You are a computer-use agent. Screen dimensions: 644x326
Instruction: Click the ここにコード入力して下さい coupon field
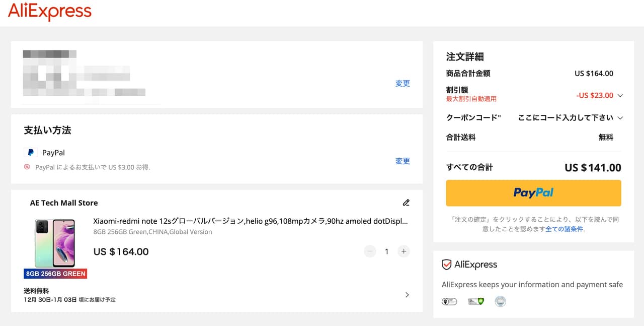565,118
